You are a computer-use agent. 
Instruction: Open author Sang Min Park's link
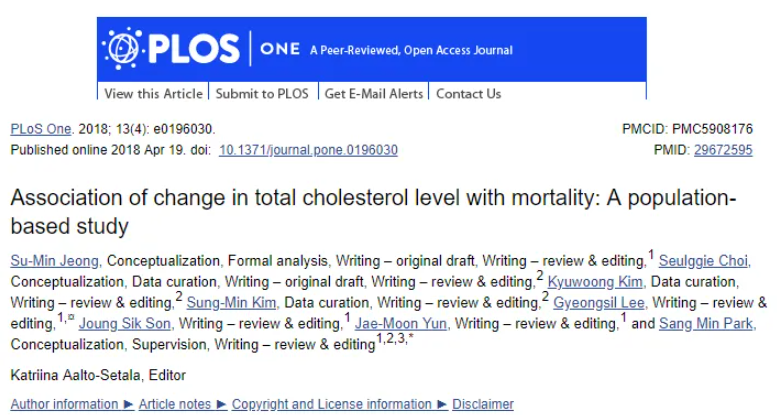tap(706, 323)
